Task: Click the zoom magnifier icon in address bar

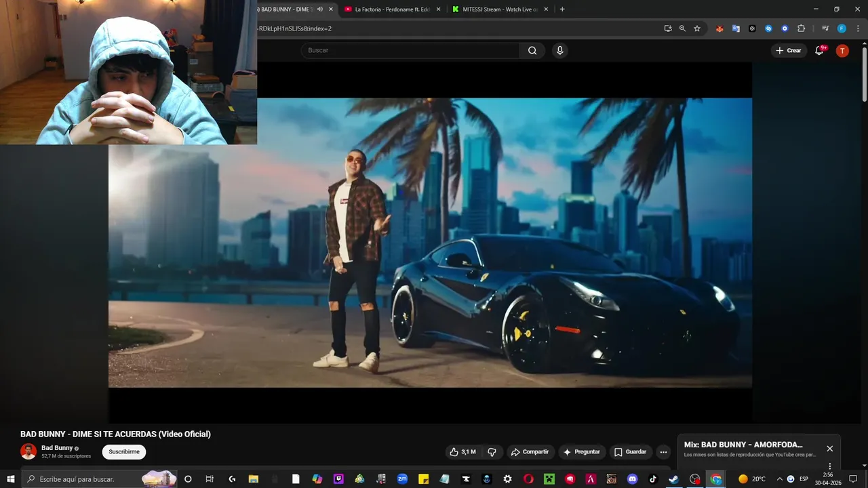Action: coord(682,28)
